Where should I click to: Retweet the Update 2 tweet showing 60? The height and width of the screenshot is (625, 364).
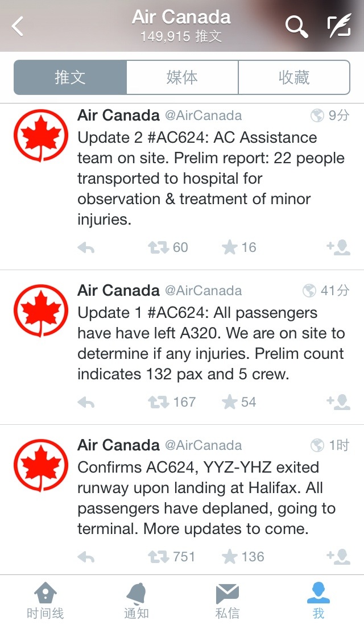point(159,248)
